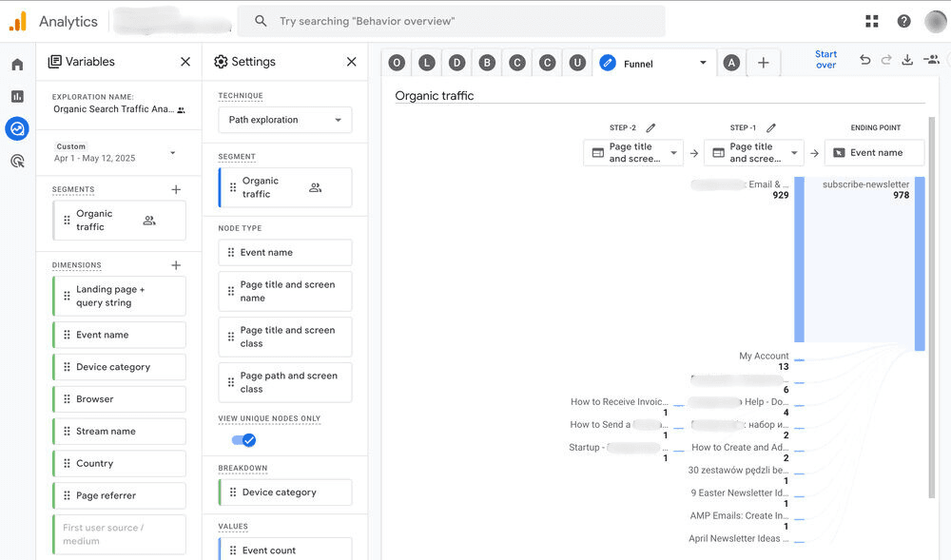Edit Step -2 with pencil icon
Image resolution: width=951 pixels, height=560 pixels.
[x=650, y=127]
